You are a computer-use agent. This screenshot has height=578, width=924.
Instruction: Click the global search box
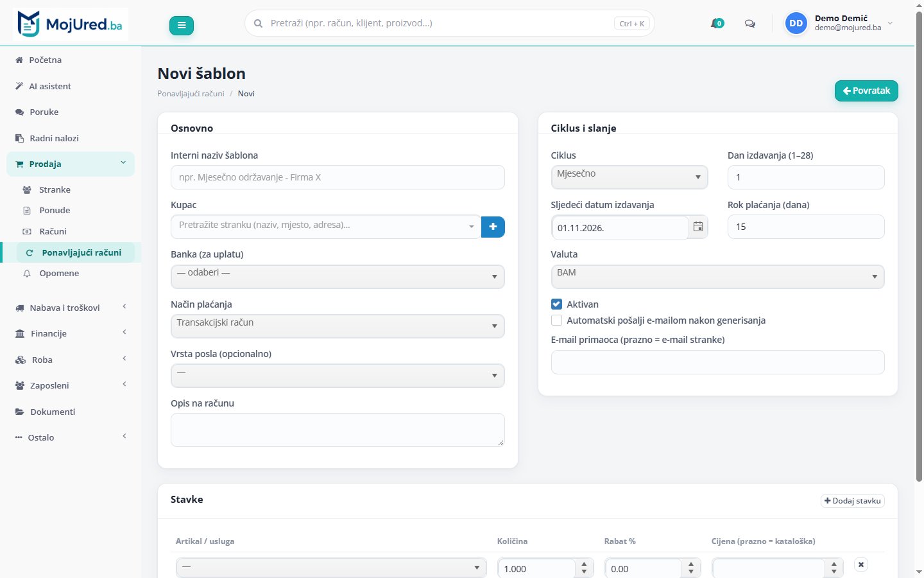click(449, 23)
